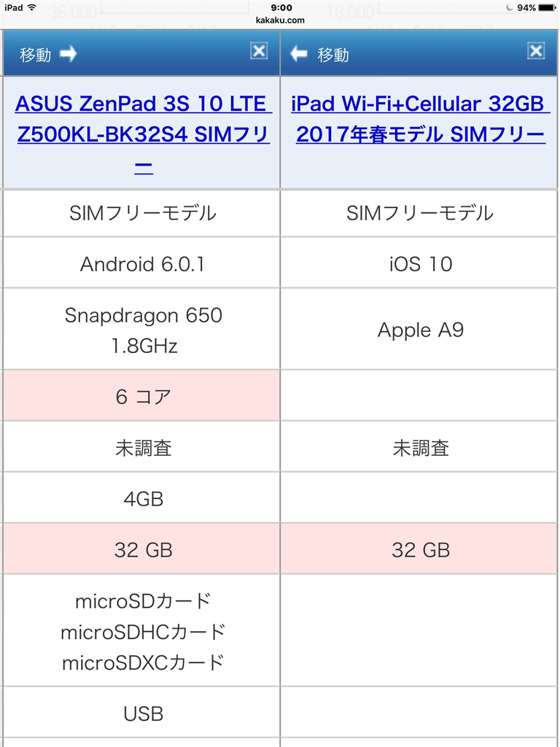Select the Android 6.0.1 cell

click(142, 264)
